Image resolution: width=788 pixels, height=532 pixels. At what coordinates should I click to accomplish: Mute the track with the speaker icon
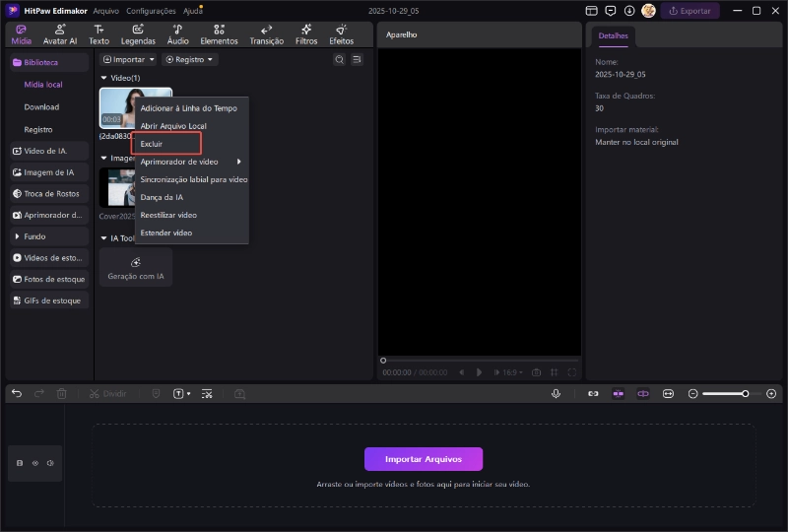(x=49, y=463)
